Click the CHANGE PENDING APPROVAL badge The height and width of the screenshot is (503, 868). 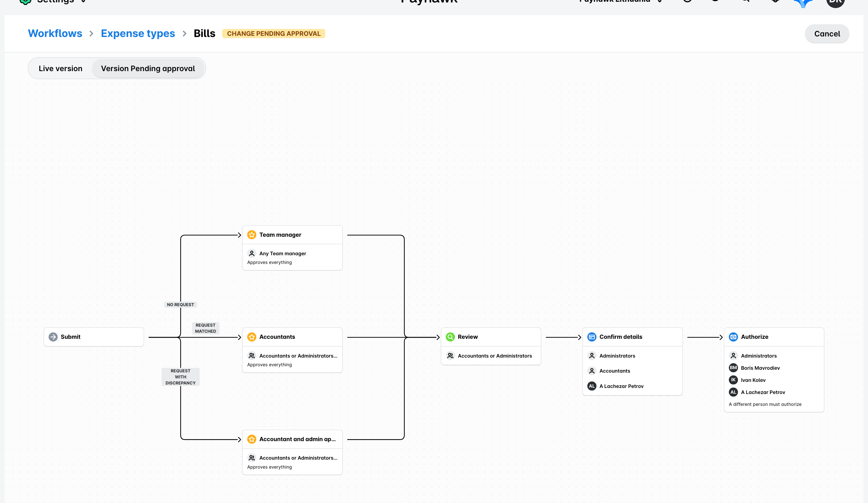point(273,33)
